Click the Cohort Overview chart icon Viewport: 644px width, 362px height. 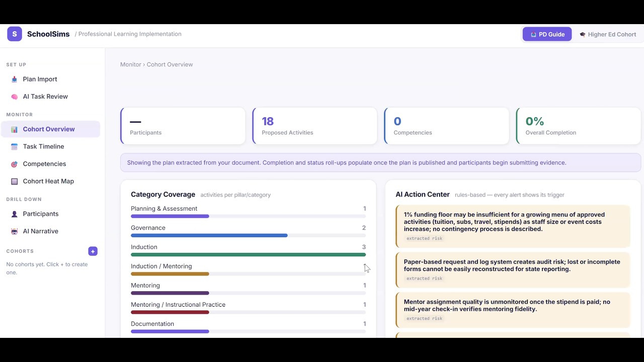pos(14,129)
